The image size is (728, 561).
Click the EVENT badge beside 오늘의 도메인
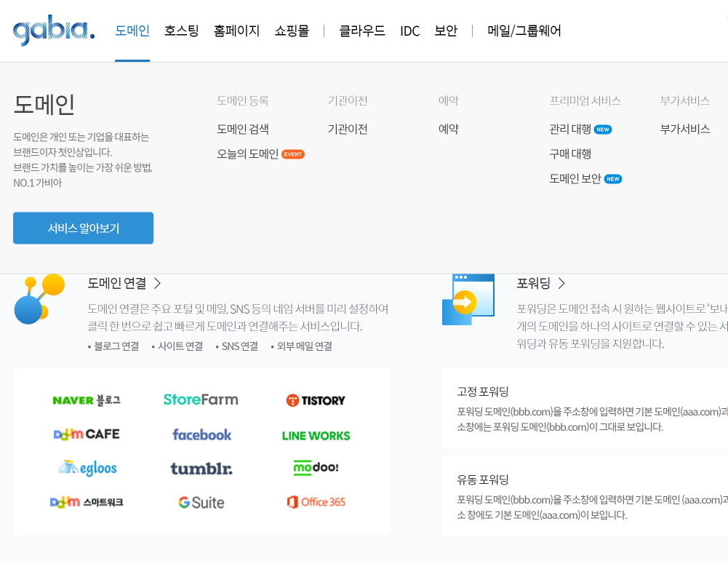click(x=293, y=154)
